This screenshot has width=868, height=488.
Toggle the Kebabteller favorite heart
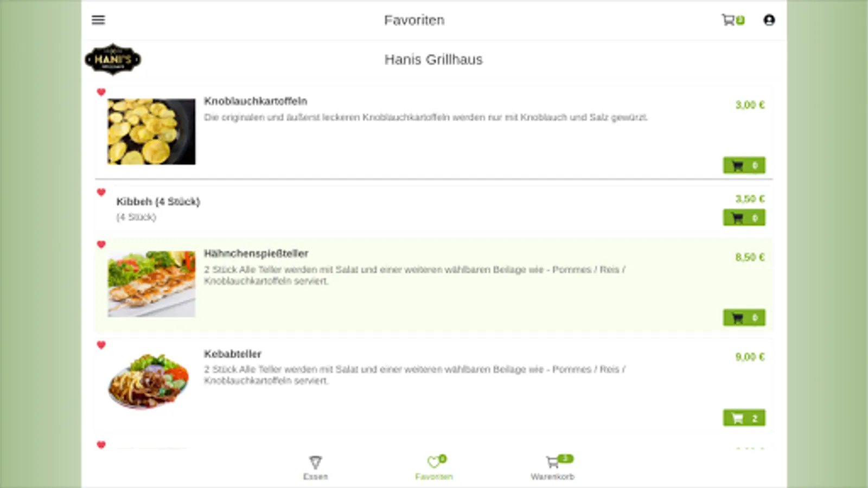click(x=101, y=345)
